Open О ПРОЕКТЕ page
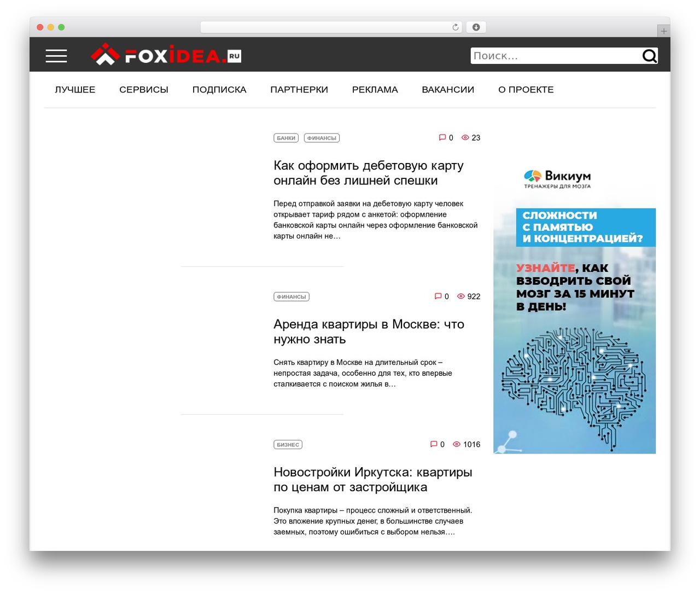 [x=526, y=90]
